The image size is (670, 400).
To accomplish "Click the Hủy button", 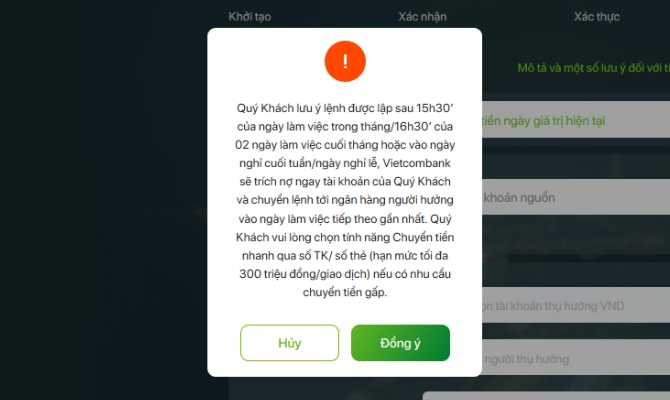I will pyautogui.click(x=289, y=343).
